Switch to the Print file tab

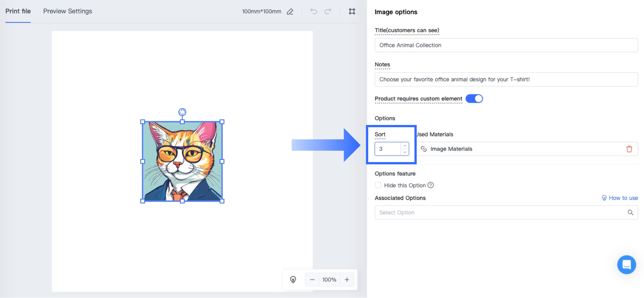click(18, 11)
